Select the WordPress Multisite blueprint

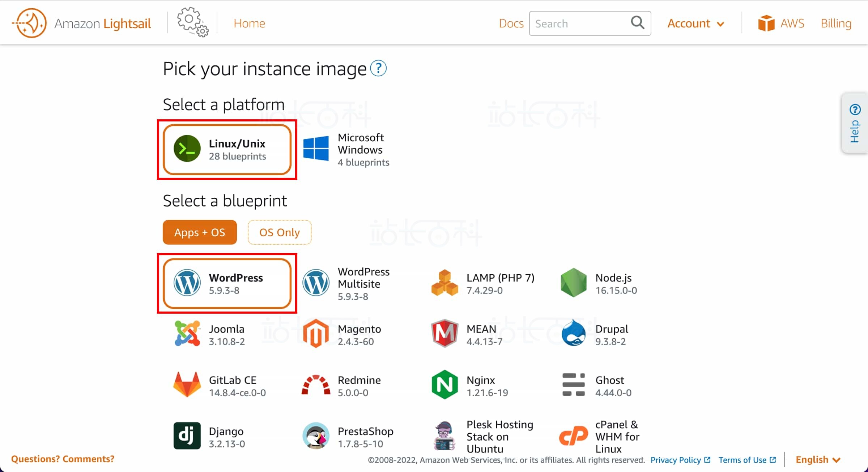point(346,284)
